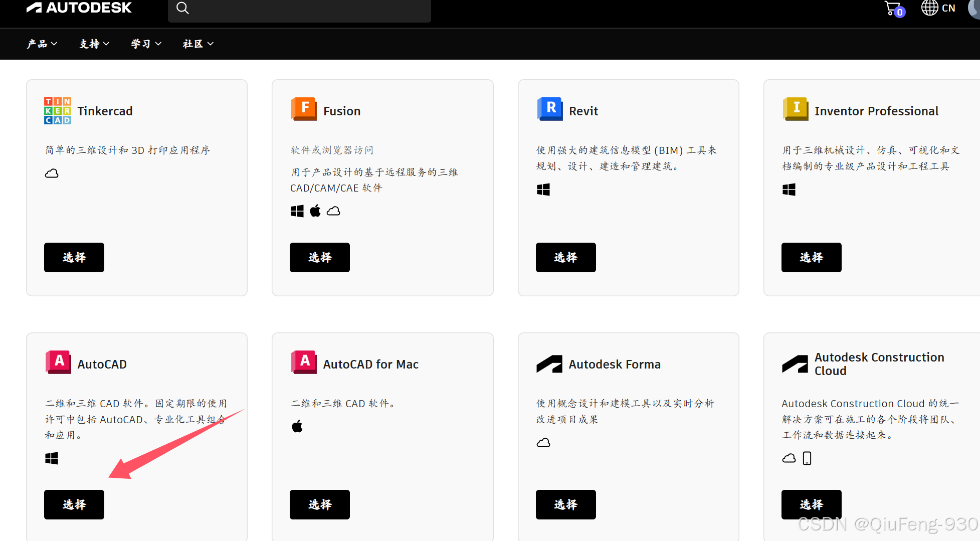Image resolution: width=980 pixels, height=541 pixels.
Task: Expand the 支持 menu
Action: coord(94,44)
